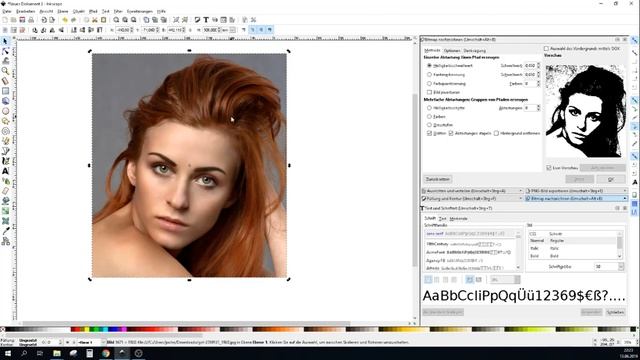Click the Redo arrow icon
The width and height of the screenshot is (640, 360).
tap(73, 20)
